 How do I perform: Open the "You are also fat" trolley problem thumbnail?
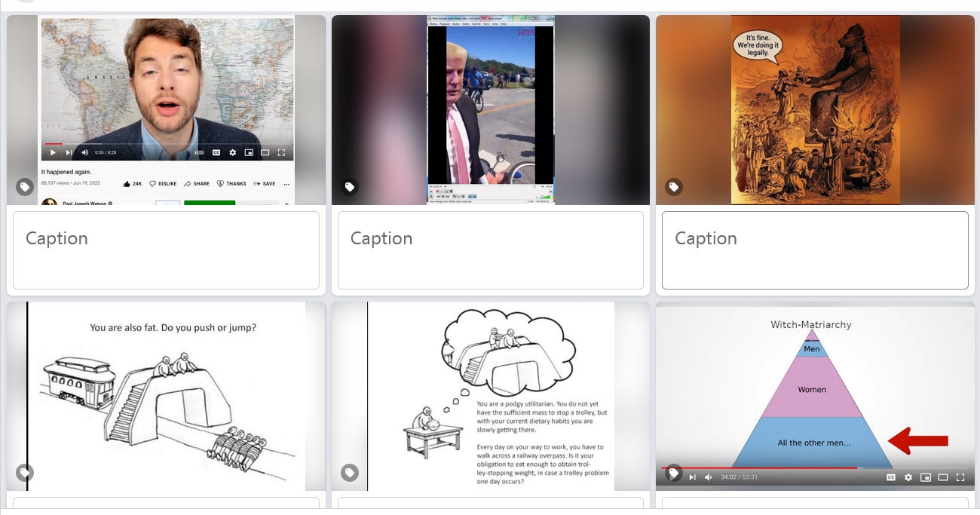(x=166, y=397)
